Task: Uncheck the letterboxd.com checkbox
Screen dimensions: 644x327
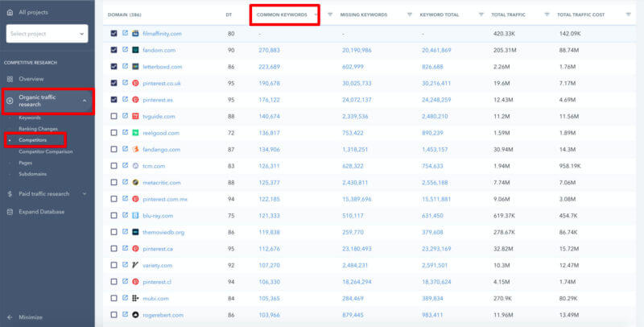Action: 114,66
